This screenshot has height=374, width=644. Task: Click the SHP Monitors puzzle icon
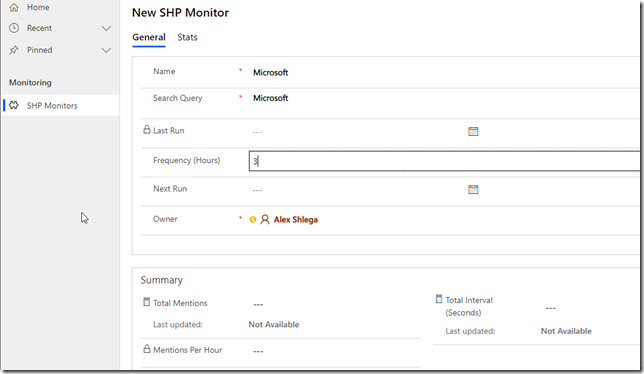14,105
